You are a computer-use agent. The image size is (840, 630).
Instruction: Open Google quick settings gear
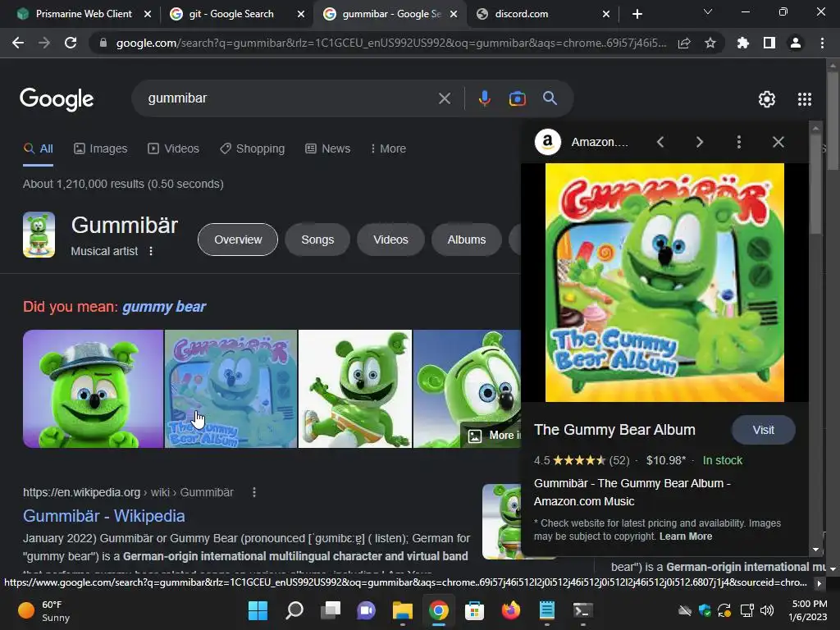[767, 99]
